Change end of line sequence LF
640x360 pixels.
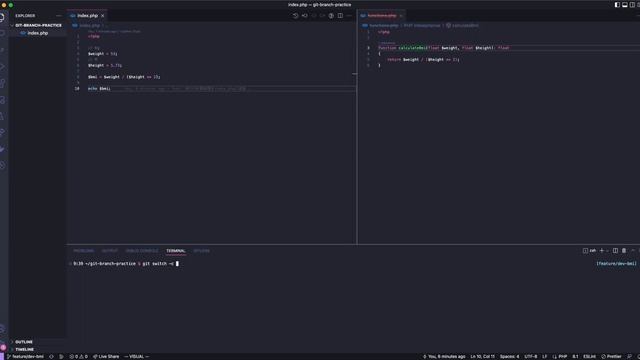click(x=544, y=357)
